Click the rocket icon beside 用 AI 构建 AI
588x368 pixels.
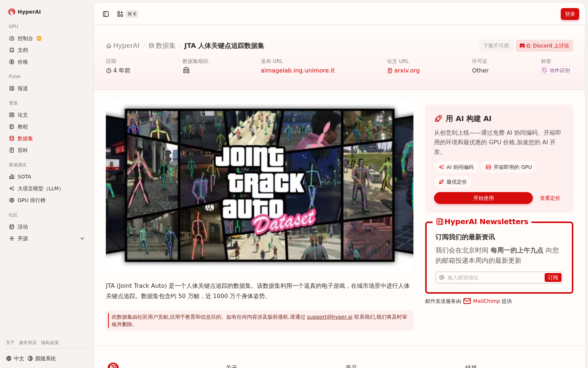(438, 118)
